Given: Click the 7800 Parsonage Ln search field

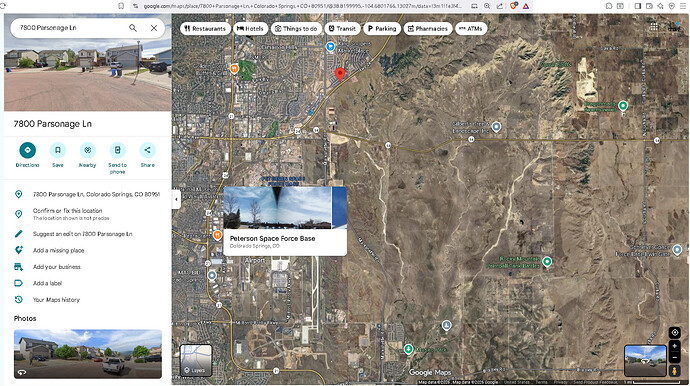Looking at the screenshot, I should (x=70, y=28).
